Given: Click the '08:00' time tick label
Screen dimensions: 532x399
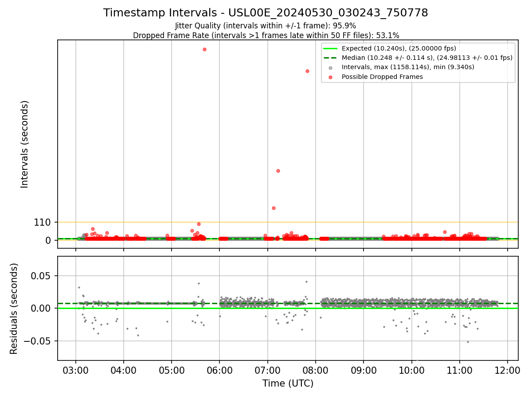Looking at the screenshot, I should [316, 370].
